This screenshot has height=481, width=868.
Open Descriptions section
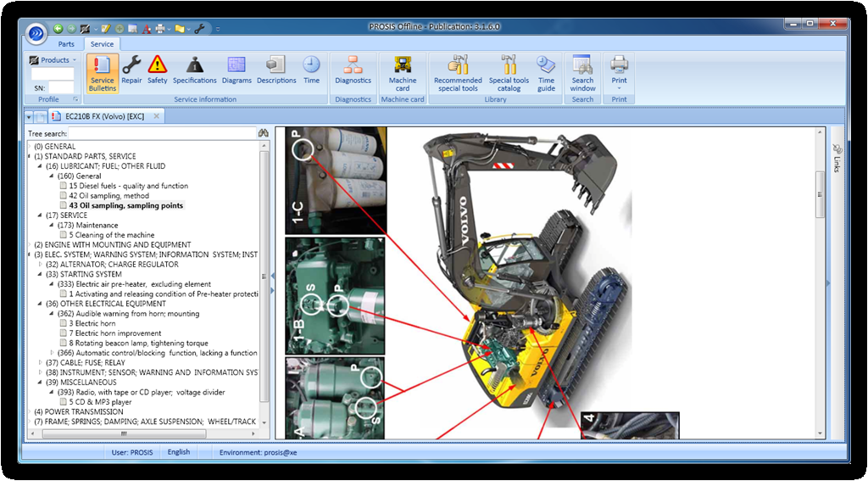click(276, 70)
